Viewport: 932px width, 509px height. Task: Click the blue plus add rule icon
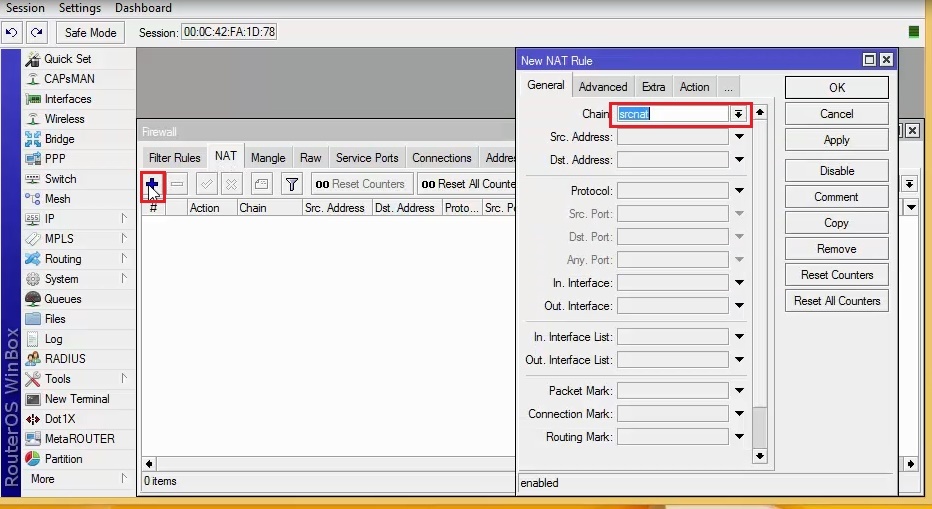point(152,184)
